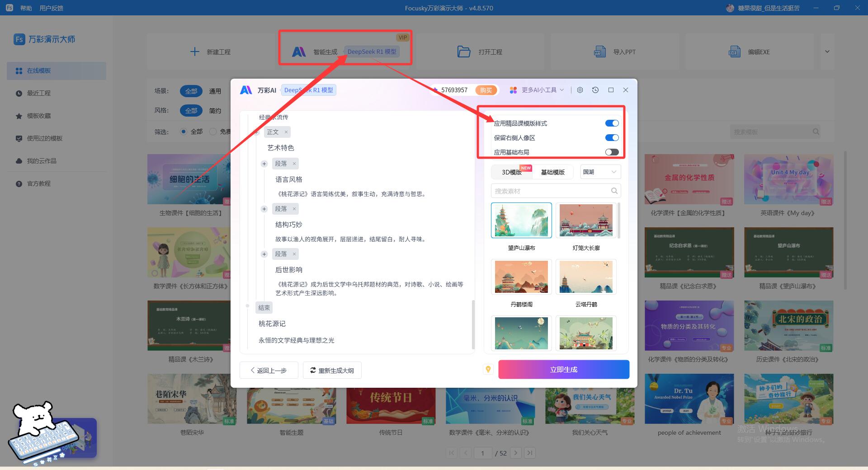The width and height of the screenshot is (868, 470).
Task: Click the 搜索素材 input field
Action: pos(556,191)
